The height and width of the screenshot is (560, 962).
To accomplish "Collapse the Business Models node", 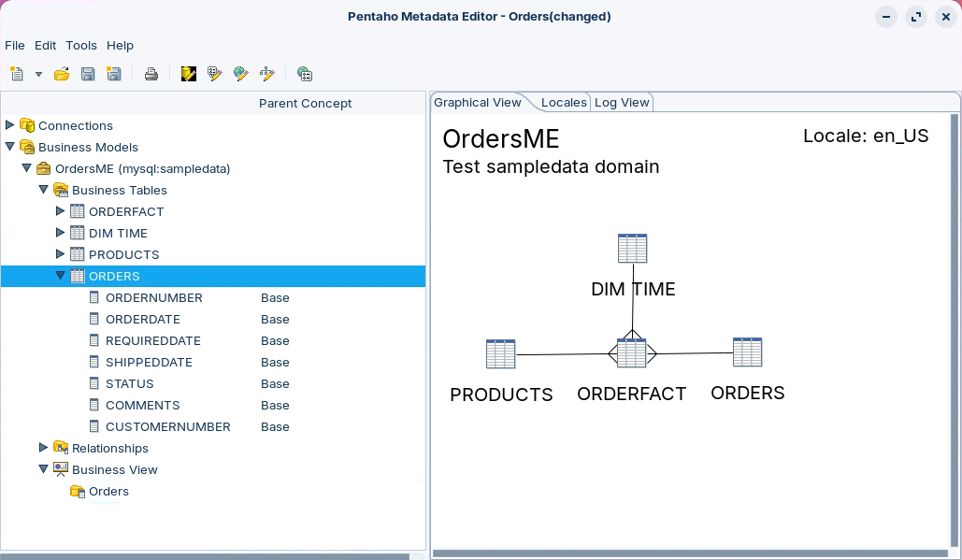I will tap(10, 147).
